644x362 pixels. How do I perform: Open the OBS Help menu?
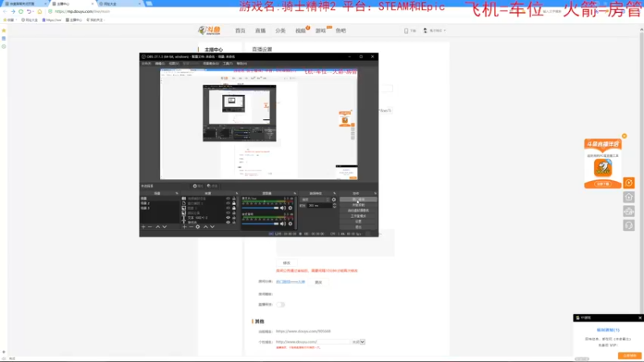(242, 64)
